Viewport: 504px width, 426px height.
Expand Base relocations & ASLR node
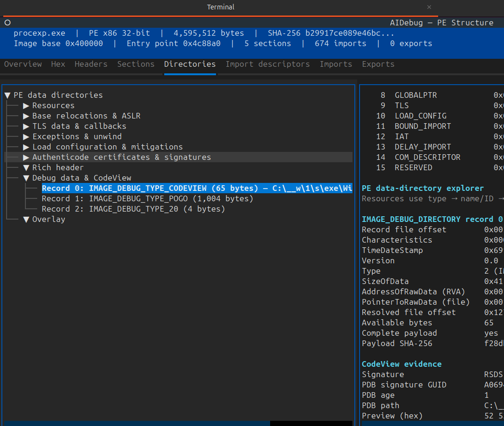click(26, 116)
